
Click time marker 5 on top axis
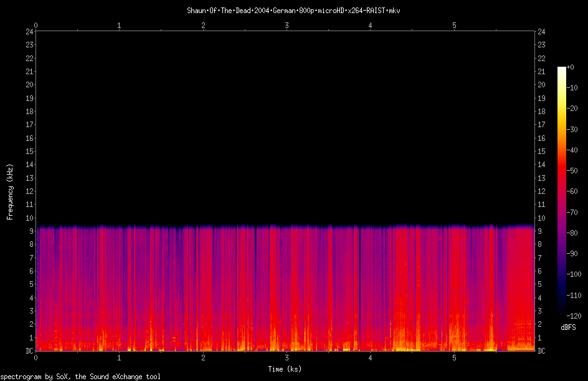tap(454, 26)
